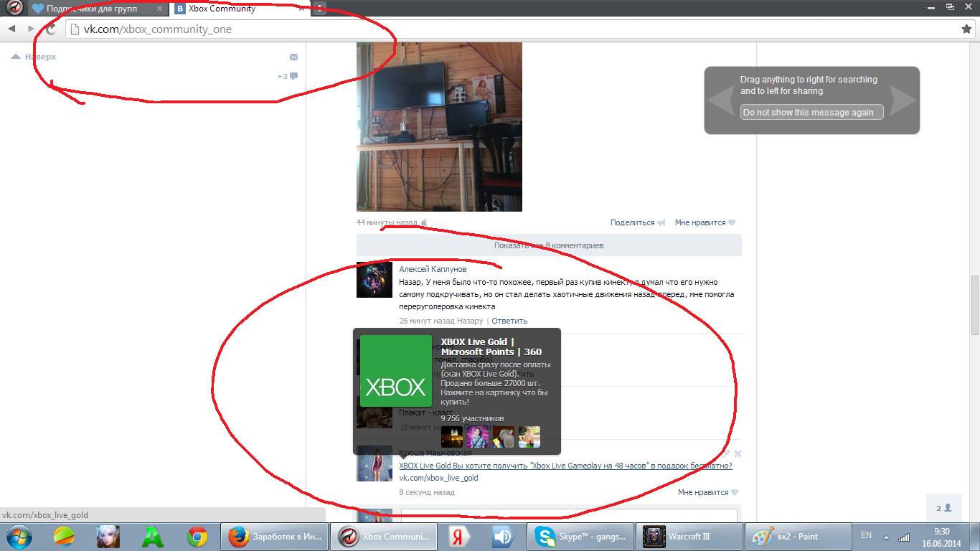Show all 8 comments
This screenshot has width=980, height=551.
549,245
